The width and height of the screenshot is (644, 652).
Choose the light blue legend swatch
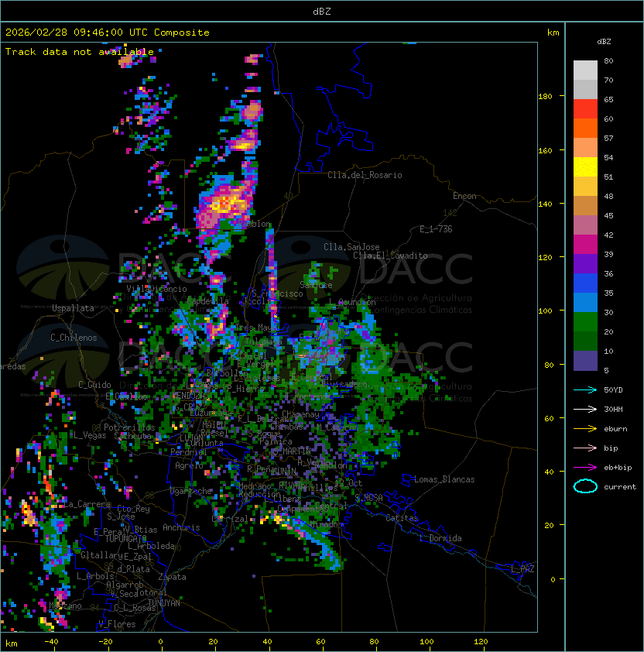click(x=585, y=303)
